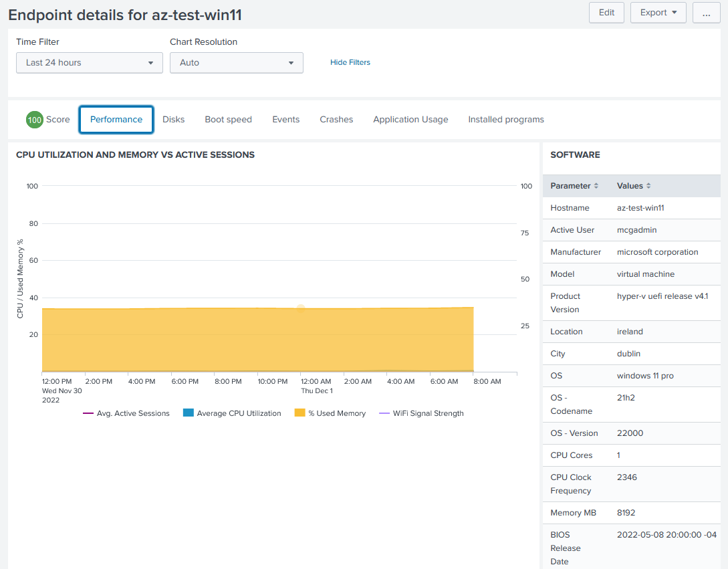
Task: Click the Parameter column header
Action: click(x=574, y=186)
